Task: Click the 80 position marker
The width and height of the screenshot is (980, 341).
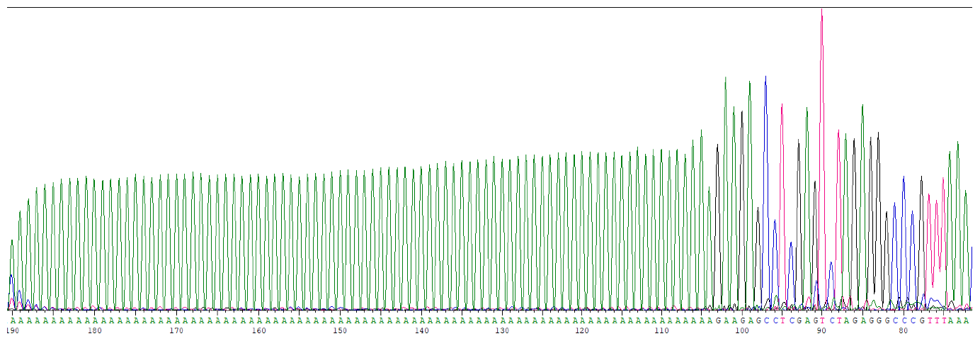Action: point(903,330)
